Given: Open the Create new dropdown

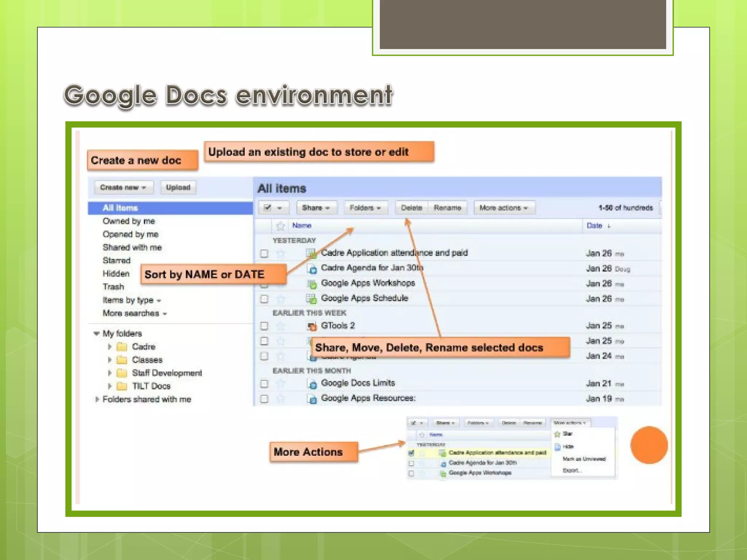Looking at the screenshot, I should point(123,187).
